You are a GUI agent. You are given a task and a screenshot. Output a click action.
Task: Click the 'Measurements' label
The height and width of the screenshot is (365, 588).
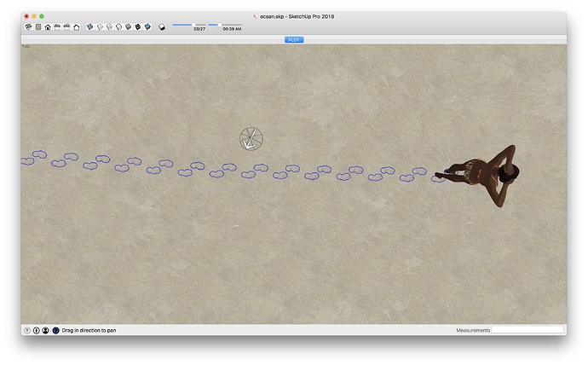[473, 330]
